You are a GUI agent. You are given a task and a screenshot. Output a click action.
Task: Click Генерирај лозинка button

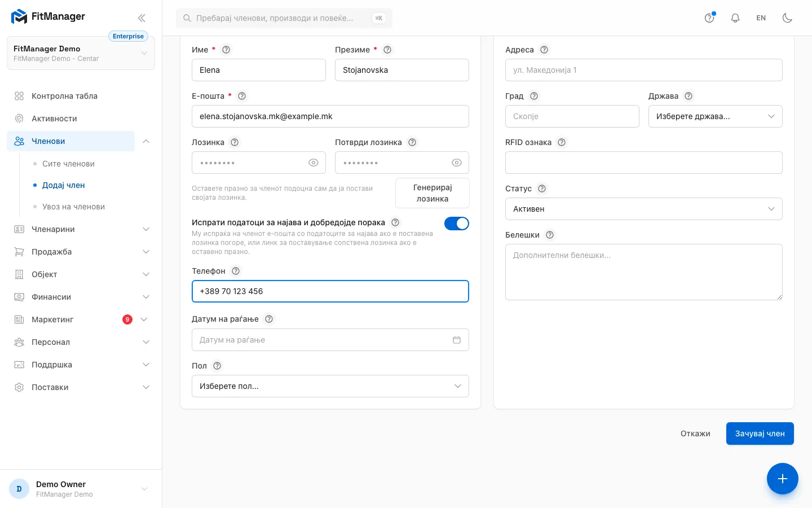[x=433, y=193]
